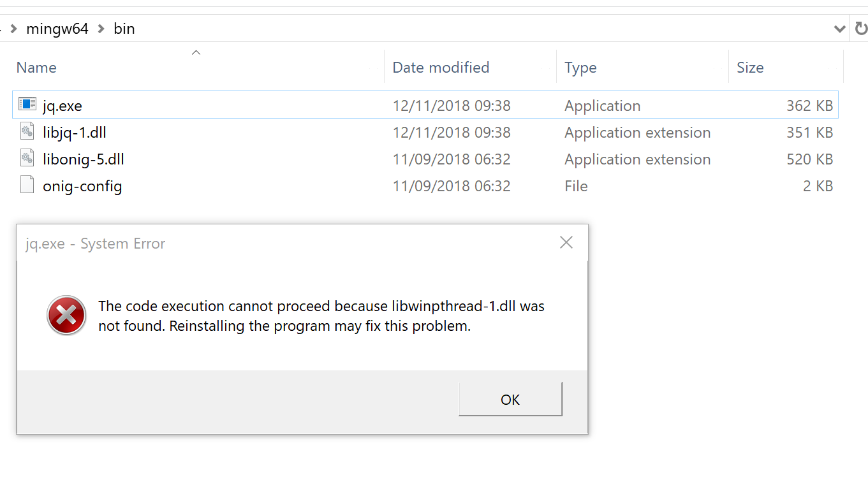
Task: Navigate to the mingw64 breadcrumb folder
Action: 57,28
